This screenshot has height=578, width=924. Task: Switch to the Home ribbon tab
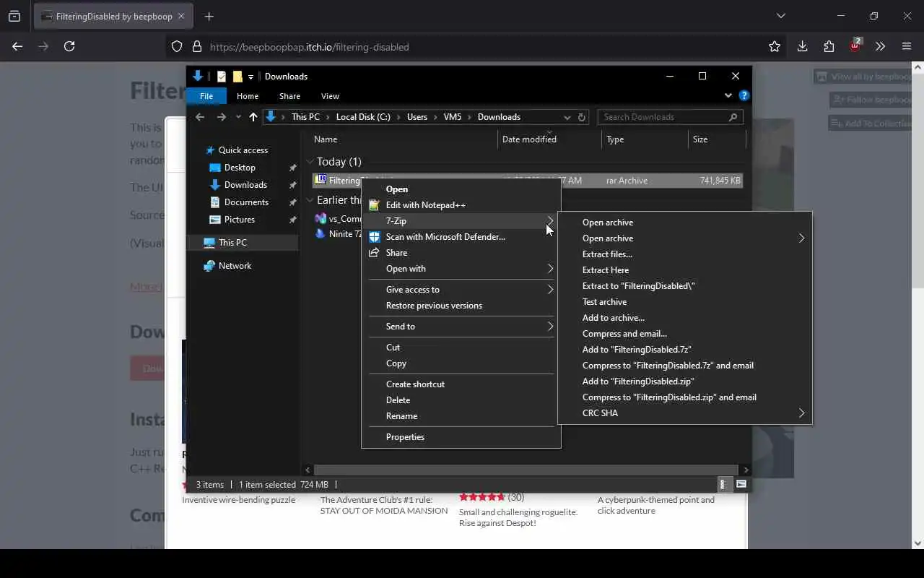coord(248,96)
